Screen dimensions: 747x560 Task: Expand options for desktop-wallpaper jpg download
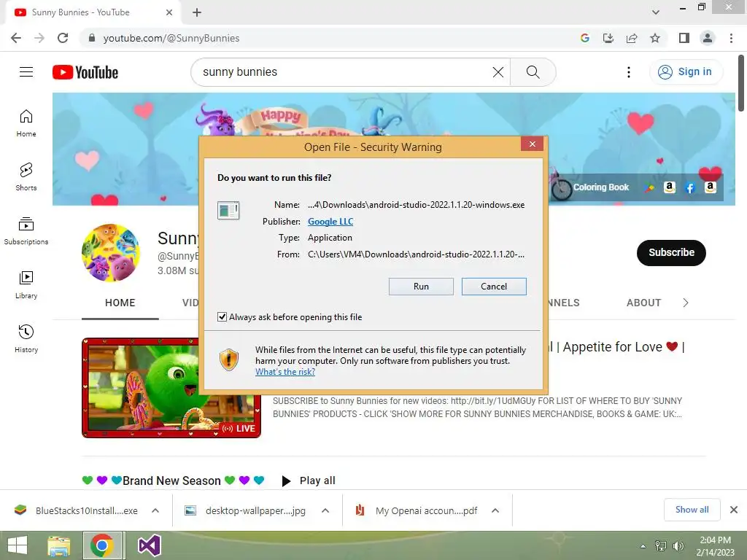tap(325, 510)
